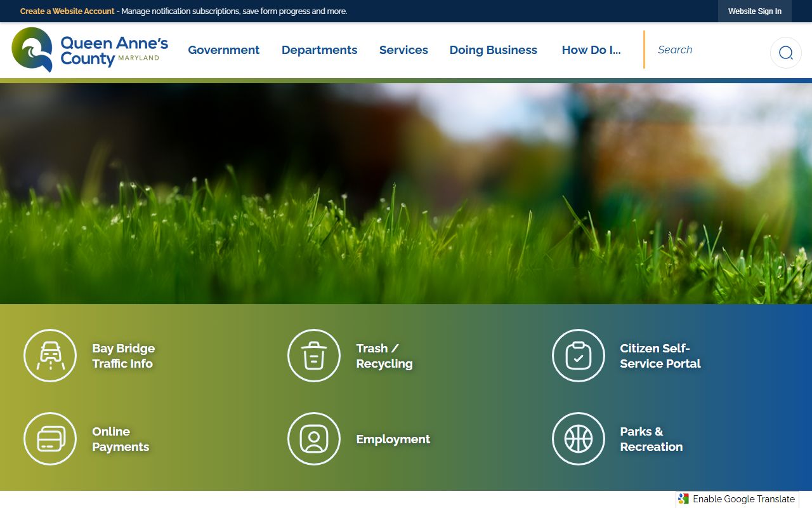This screenshot has width=812, height=508.
Task: Open the Doing Business menu
Action: click(x=494, y=50)
